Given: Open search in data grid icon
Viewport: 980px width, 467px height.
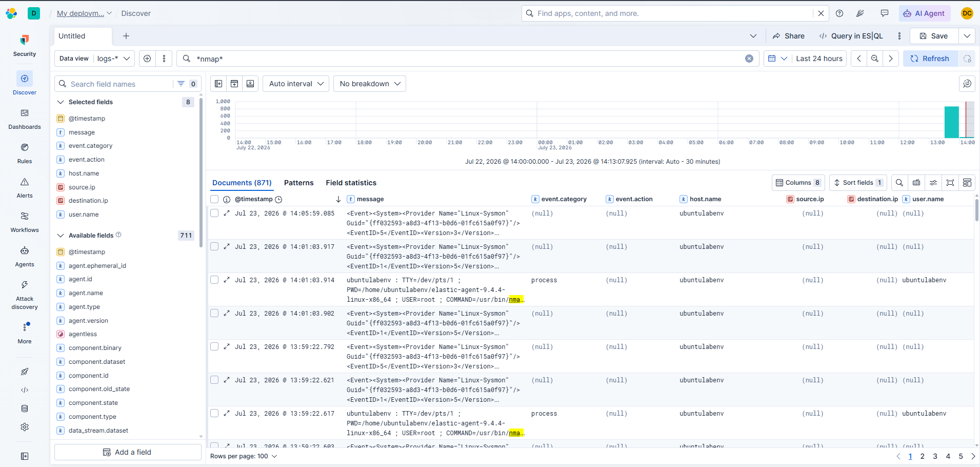Looking at the screenshot, I should 899,183.
